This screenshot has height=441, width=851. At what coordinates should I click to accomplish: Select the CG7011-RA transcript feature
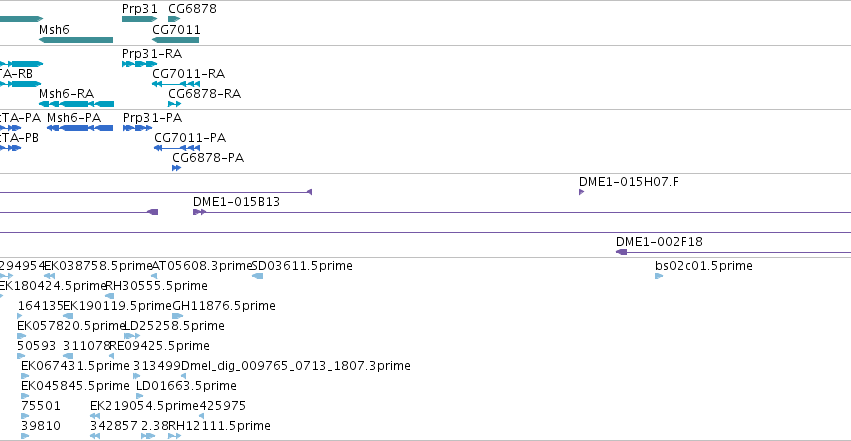(x=176, y=84)
